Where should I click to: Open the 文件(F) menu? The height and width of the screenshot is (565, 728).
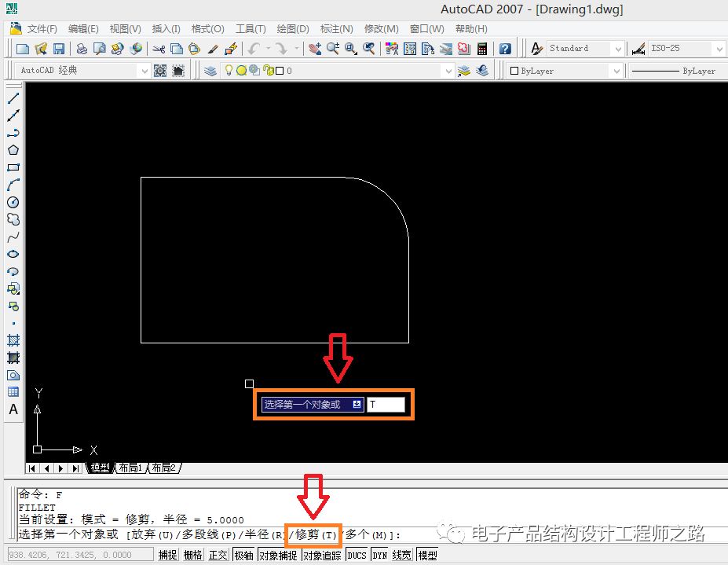tap(42, 29)
